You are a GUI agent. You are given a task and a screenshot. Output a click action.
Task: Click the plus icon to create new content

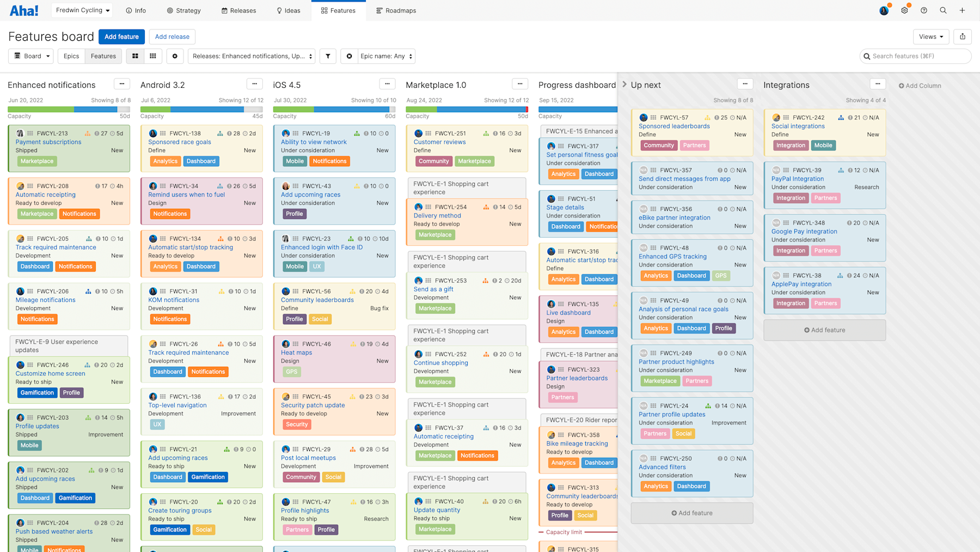pyautogui.click(x=963, y=10)
